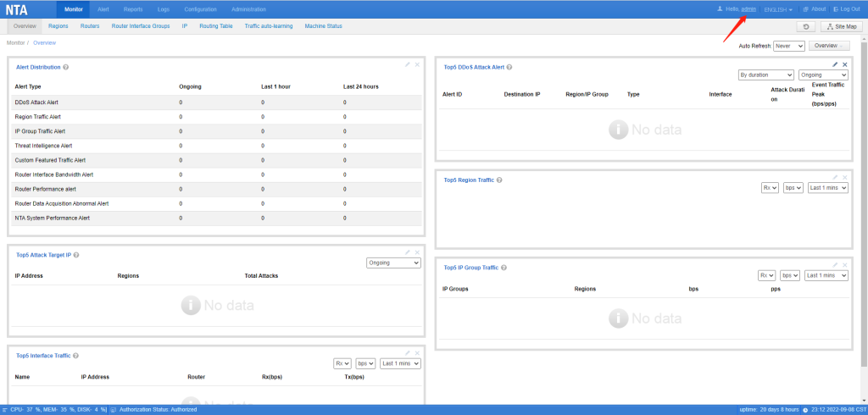Open the Logs menu

coord(164,9)
